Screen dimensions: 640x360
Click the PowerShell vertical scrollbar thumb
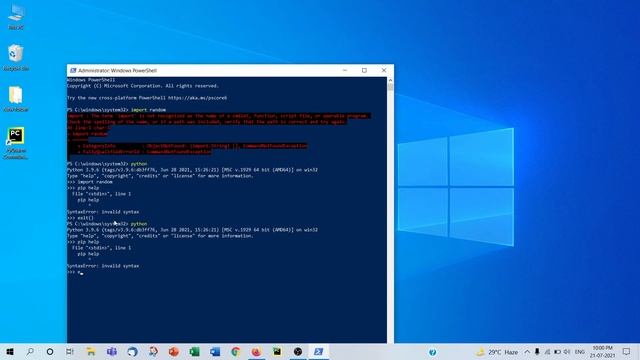point(390,87)
